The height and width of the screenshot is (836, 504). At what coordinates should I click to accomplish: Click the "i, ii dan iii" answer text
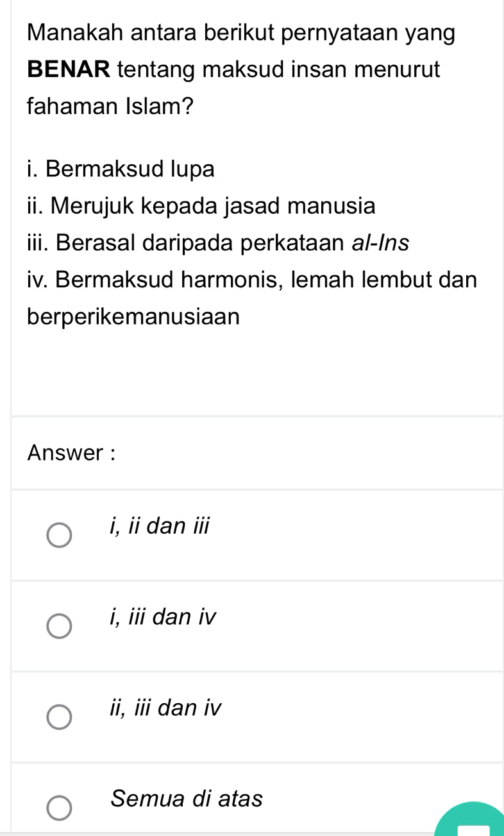click(x=160, y=526)
